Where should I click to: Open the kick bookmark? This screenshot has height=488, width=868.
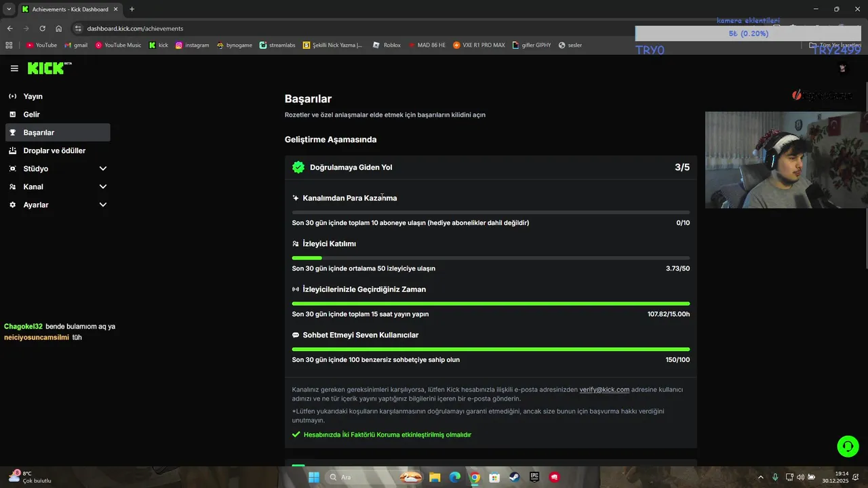point(158,45)
